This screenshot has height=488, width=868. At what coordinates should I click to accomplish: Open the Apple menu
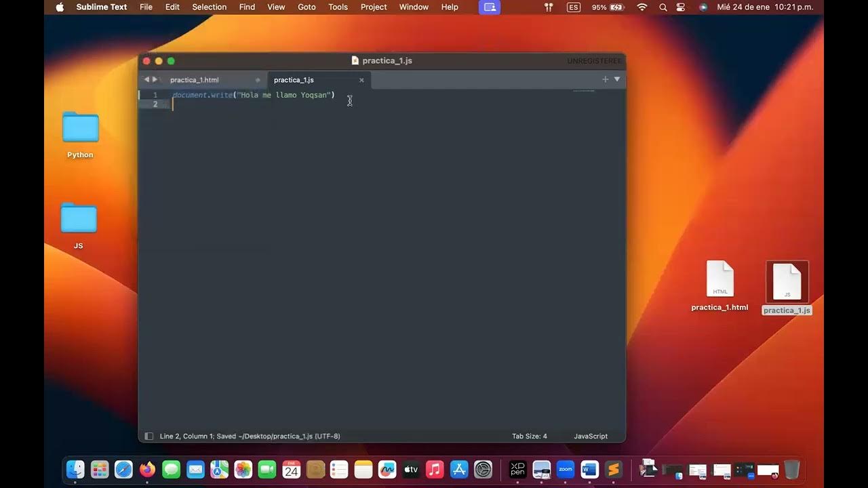pyautogui.click(x=60, y=7)
